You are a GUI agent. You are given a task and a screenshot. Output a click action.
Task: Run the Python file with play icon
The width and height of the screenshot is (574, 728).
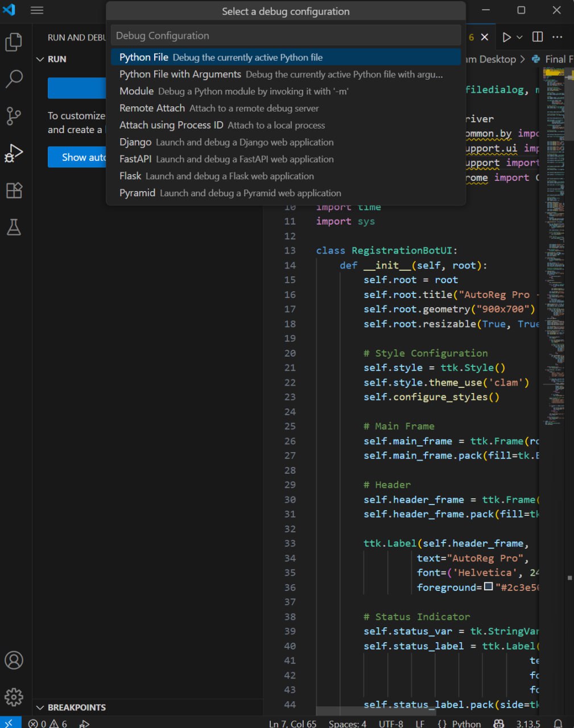(506, 37)
